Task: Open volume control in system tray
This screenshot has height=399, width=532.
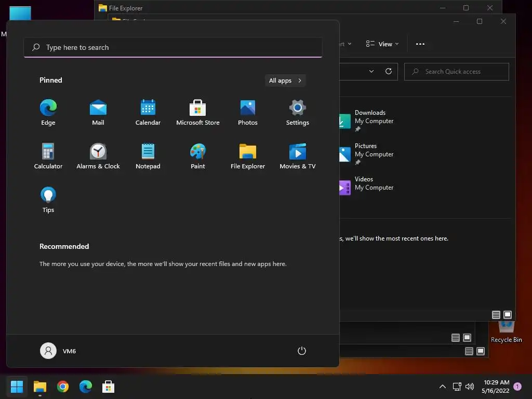Action: pos(470,387)
